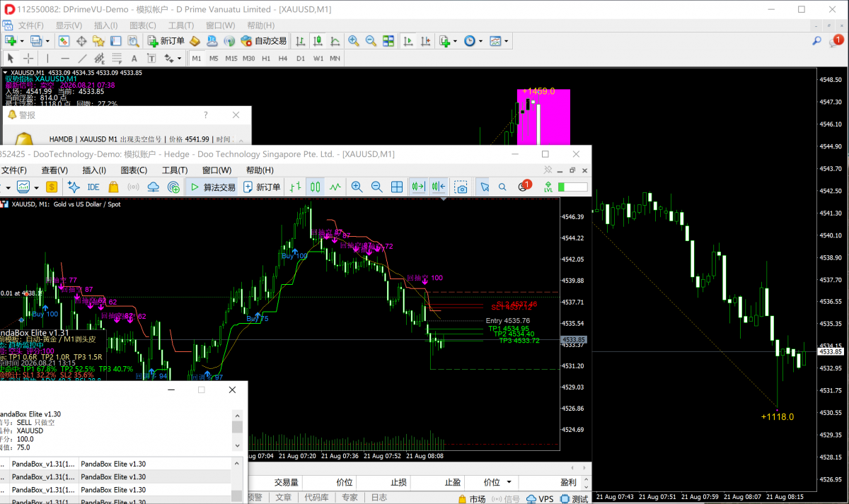Open Strategy Tester icon in D Prime toolbar
The height and width of the screenshot is (504, 849).
pos(133,41)
